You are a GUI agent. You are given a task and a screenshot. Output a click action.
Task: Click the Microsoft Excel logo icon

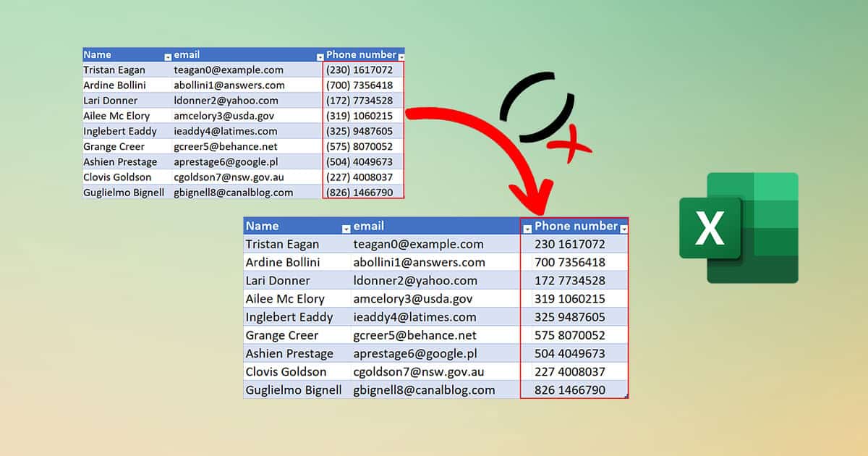[x=739, y=227]
